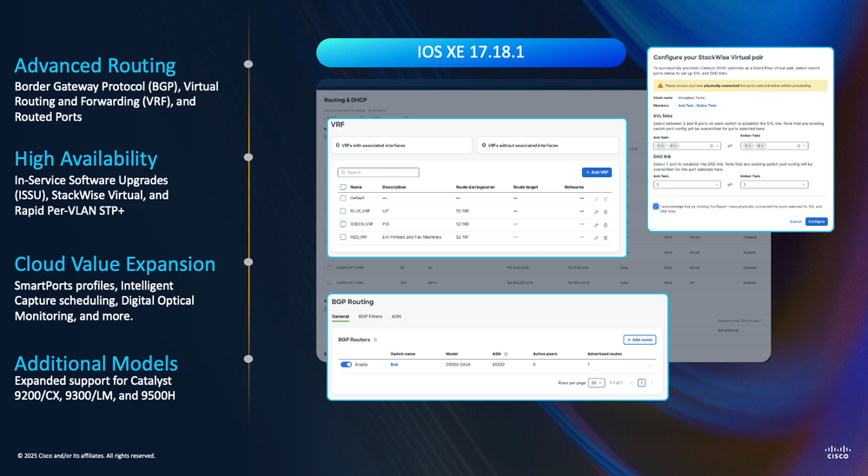Click the Switch name column header
The width and height of the screenshot is (868, 476).
(x=403, y=354)
